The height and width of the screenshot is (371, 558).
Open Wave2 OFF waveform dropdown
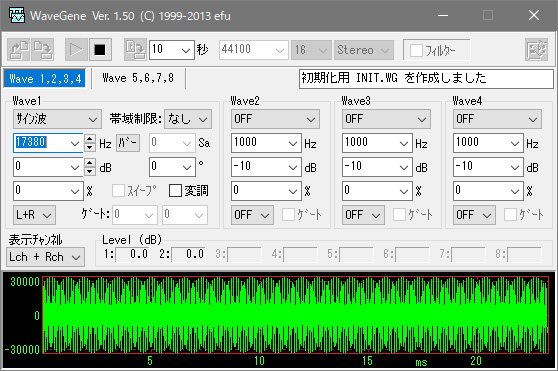point(275,119)
